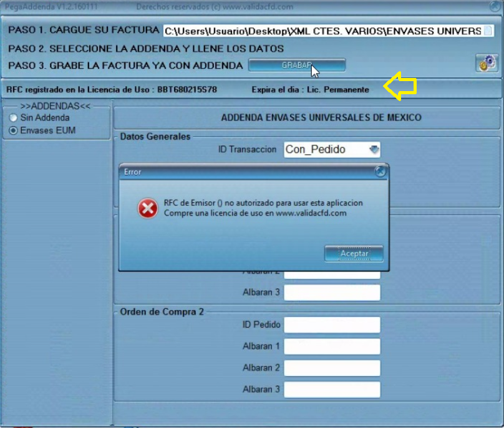504x428 pixels.
Task: Click the 'Lic. Permanente' expiration text
Action: pos(338,89)
